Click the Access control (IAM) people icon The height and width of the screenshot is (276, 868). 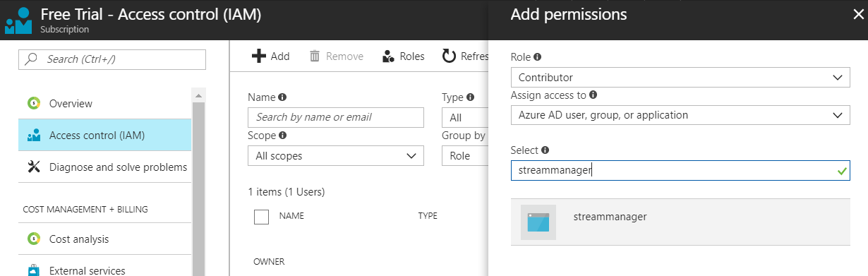coord(33,136)
